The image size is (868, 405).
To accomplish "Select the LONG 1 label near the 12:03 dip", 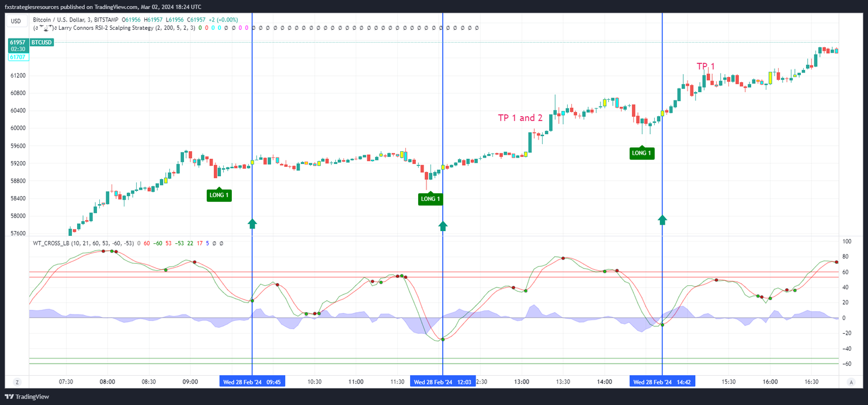I will (x=430, y=199).
